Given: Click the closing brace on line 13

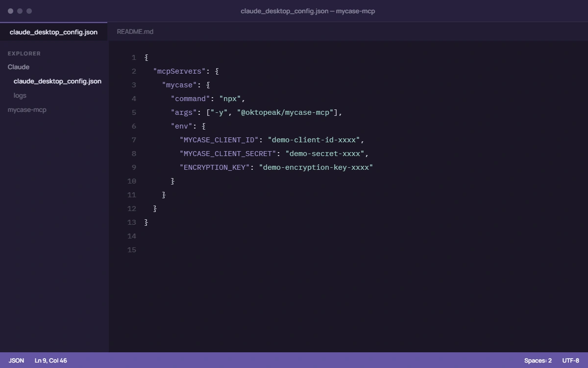Looking at the screenshot, I should 147,222.
